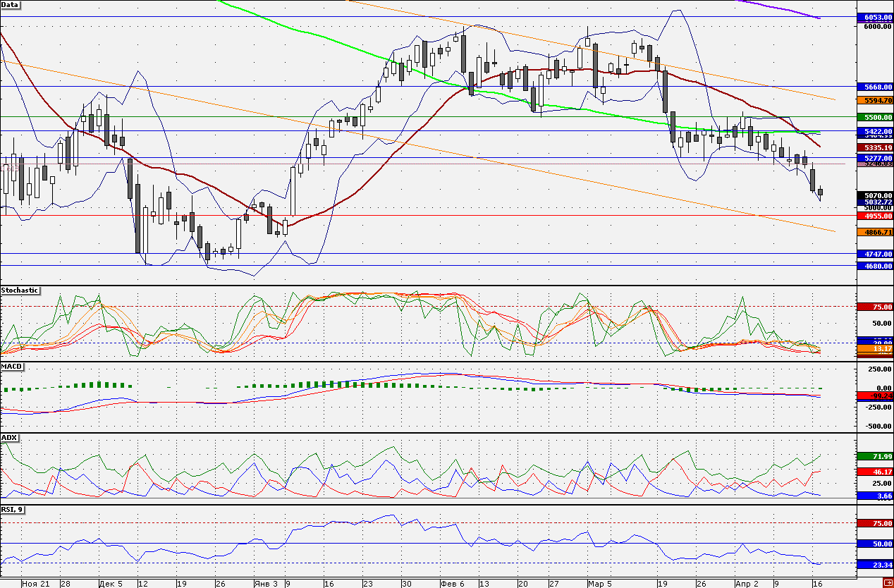The image size is (894, 588).
Task: Click the green 71.99 ADX value label
Action: point(874,456)
